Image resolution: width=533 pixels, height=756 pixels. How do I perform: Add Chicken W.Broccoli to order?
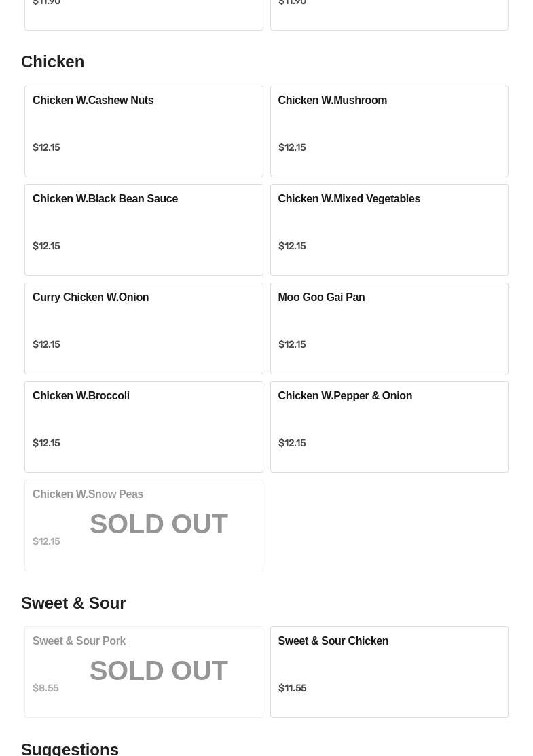[144, 427]
